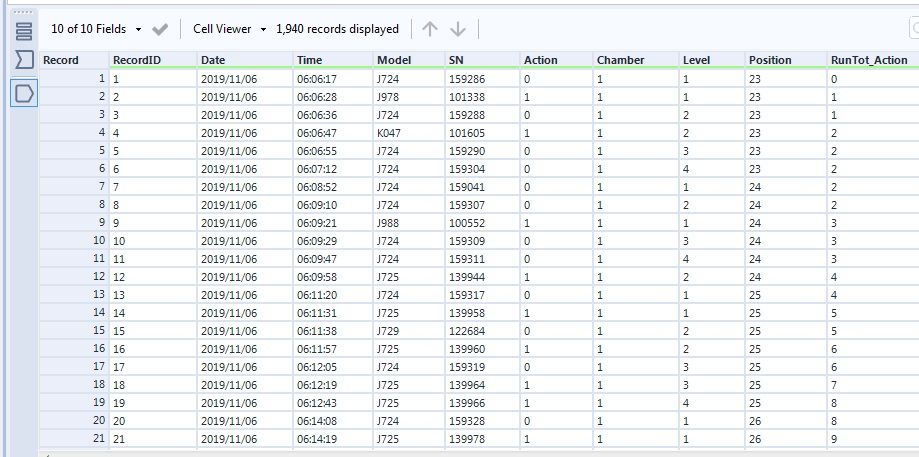The height and width of the screenshot is (457, 919).
Task: Click time cell 06:06:28
Action: point(333,97)
